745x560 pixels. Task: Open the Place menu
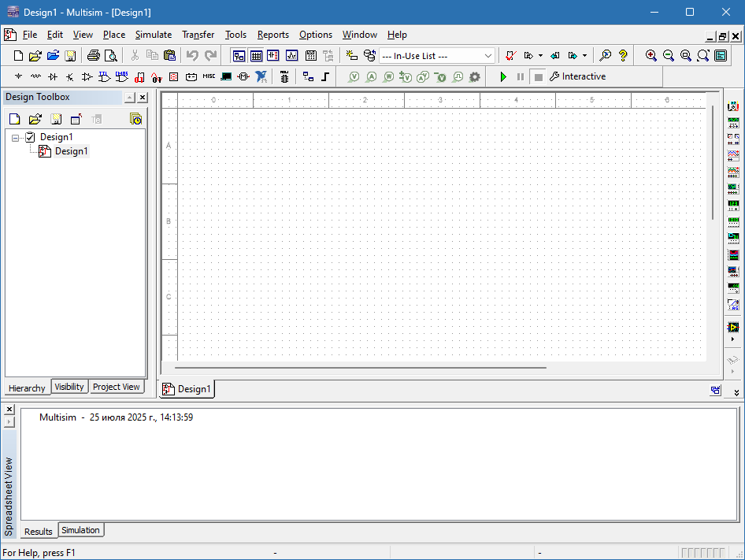[x=114, y=35]
